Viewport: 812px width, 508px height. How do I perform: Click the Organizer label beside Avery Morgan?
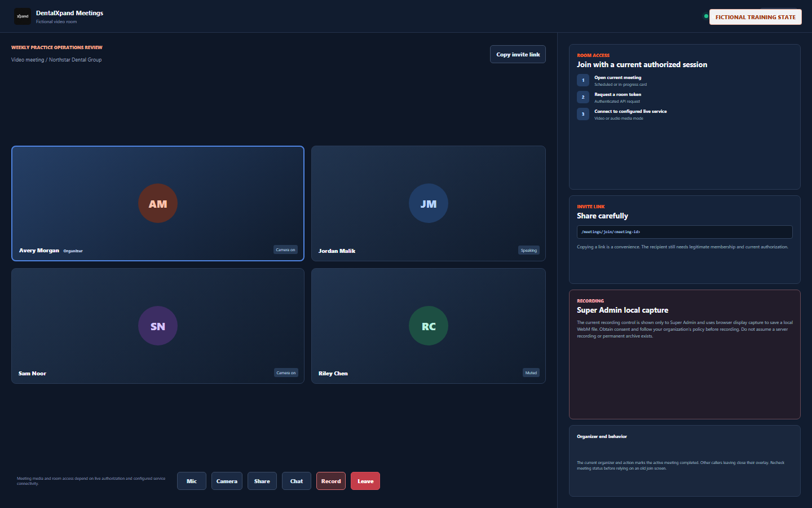[73, 251]
